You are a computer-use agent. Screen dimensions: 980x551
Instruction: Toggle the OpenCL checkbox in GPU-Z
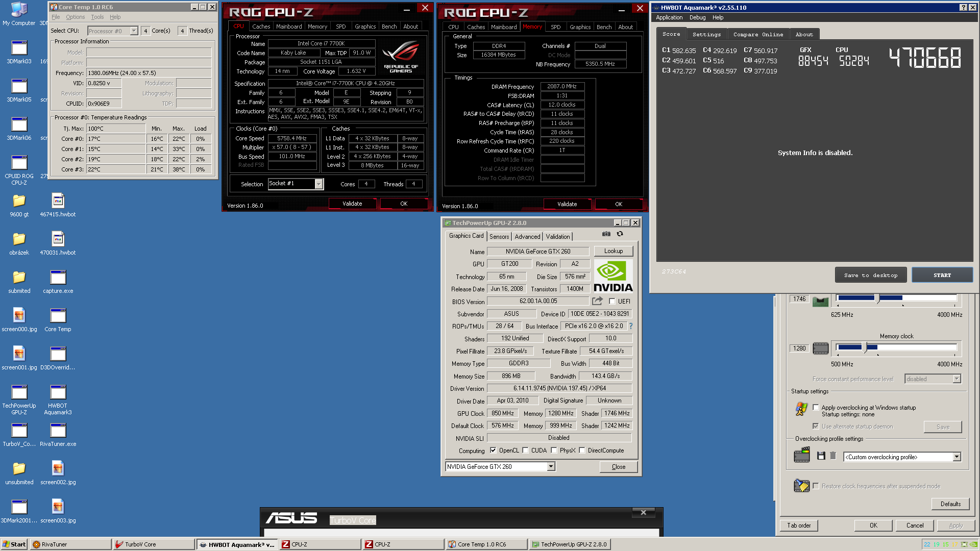pos(493,450)
